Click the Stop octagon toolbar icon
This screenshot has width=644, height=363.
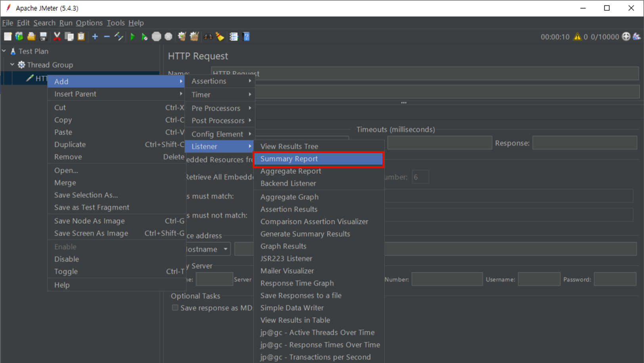tap(157, 36)
